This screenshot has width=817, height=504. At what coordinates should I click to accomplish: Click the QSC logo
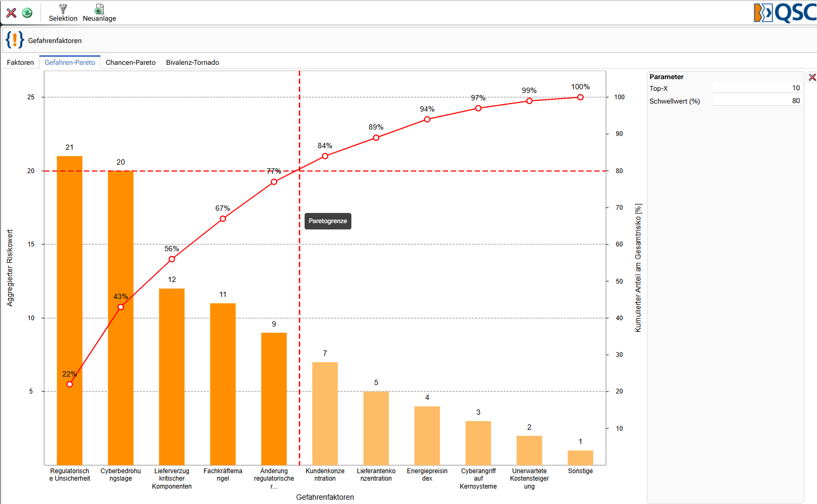pyautogui.click(x=785, y=13)
